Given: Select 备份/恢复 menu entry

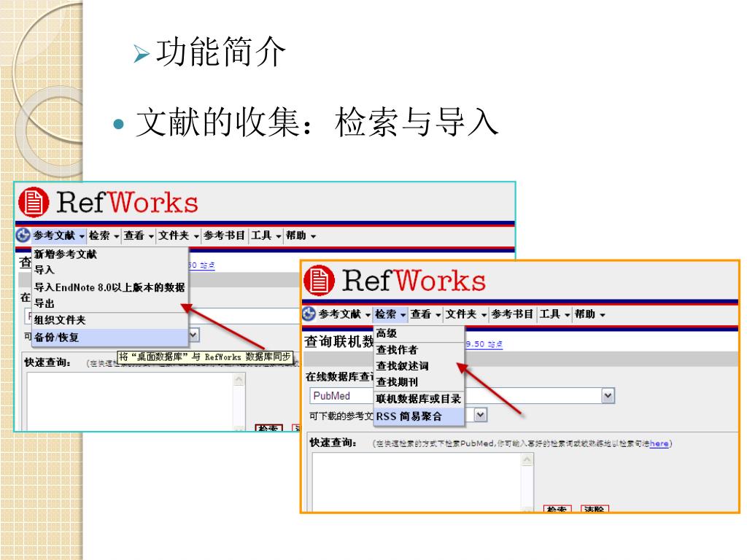Looking at the screenshot, I should (110, 337).
